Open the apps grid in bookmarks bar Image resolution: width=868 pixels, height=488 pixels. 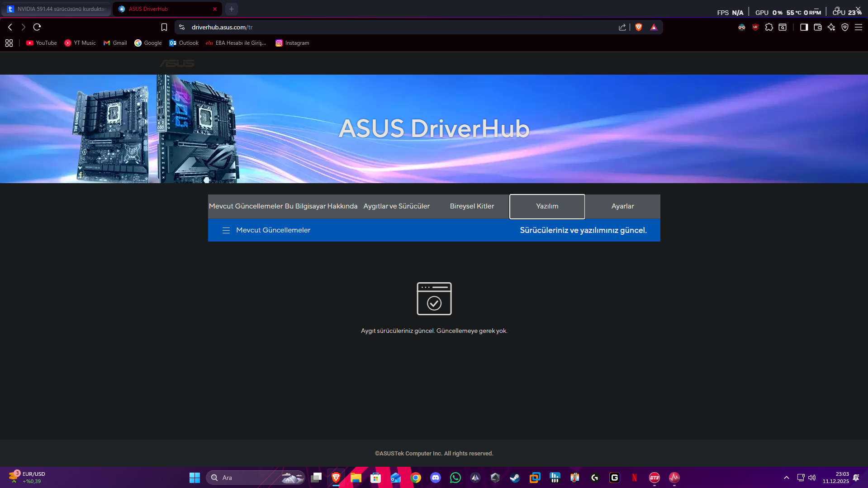[9, 43]
